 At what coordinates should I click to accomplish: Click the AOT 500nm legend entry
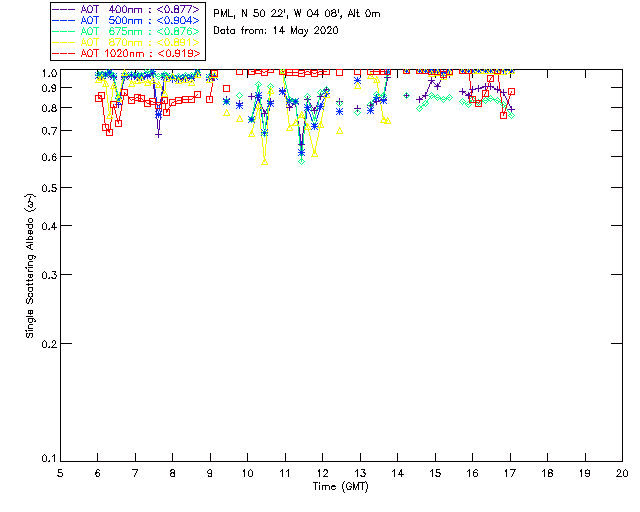126,20
